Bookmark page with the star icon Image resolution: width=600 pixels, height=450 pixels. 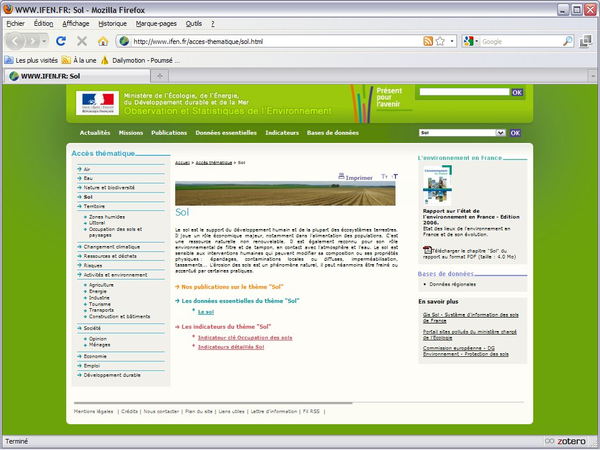pos(439,41)
